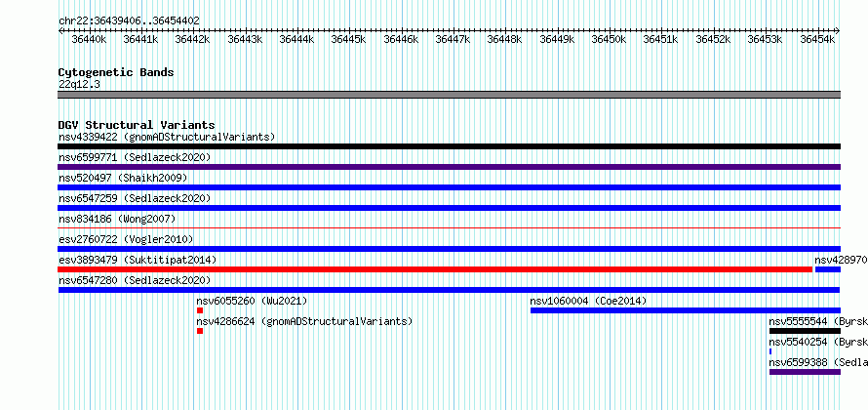Select the 36443k ruler position label
The width and height of the screenshot is (868, 410).
pyautogui.click(x=245, y=39)
